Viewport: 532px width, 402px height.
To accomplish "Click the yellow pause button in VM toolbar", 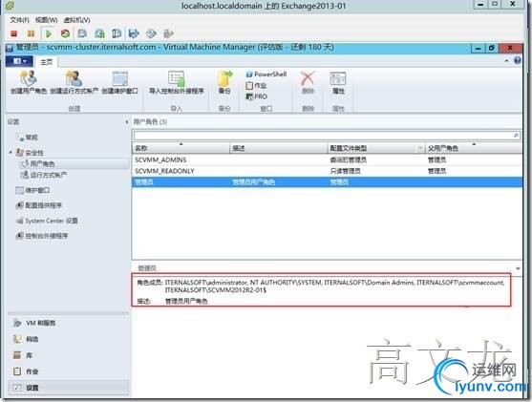I will 31,33.
